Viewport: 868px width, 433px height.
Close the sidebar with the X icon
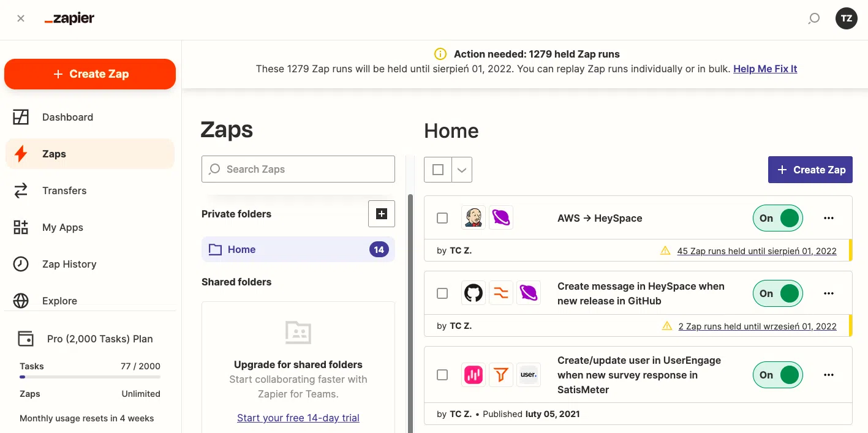(x=21, y=18)
